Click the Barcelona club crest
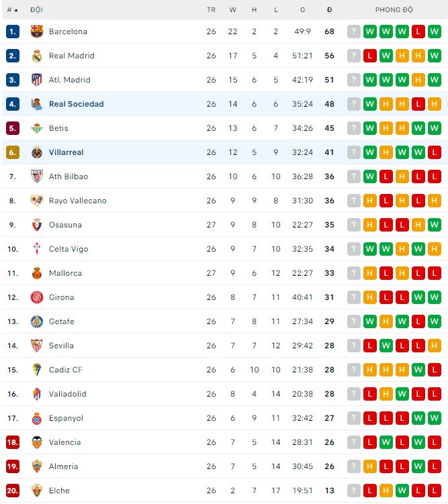This screenshot has width=448, height=504. tap(37, 32)
